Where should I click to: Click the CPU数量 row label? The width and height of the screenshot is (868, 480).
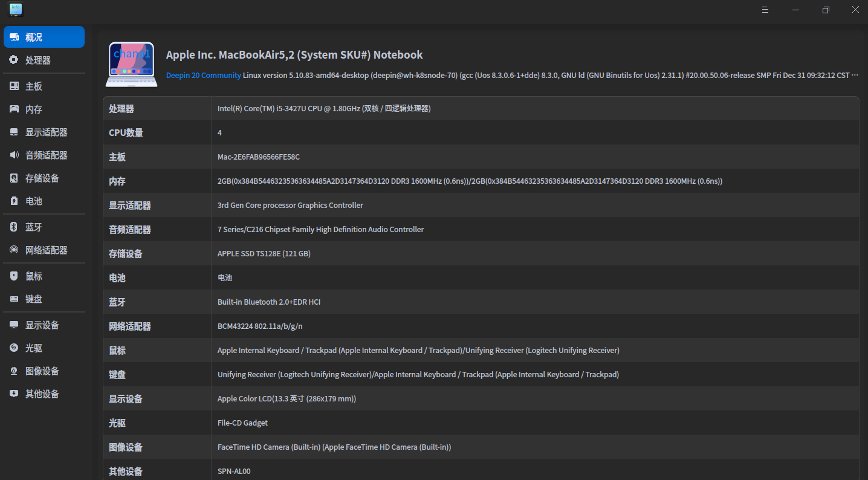(126, 133)
